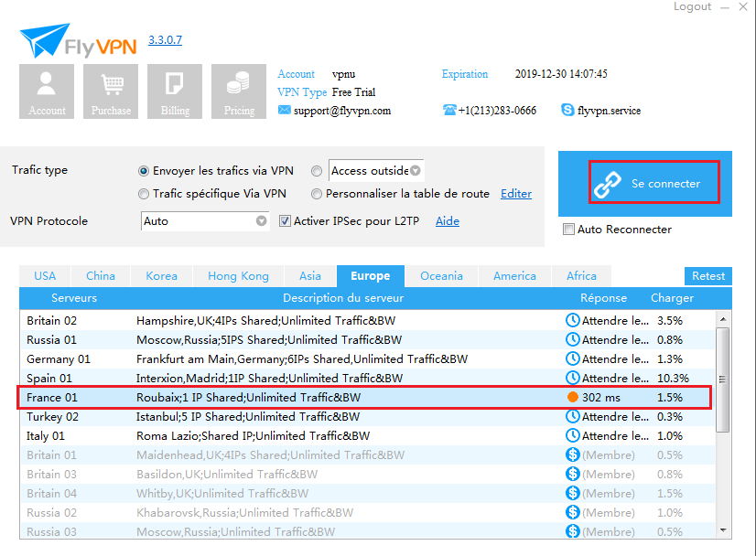
Task: Click the clock icon in Italy 01 row
Action: [x=572, y=436]
